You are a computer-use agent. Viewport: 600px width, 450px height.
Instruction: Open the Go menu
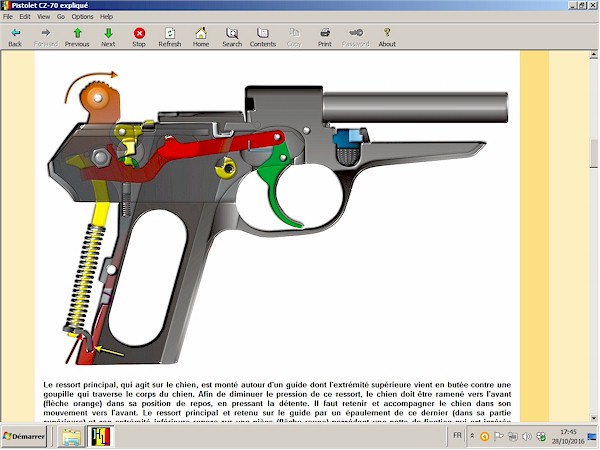[x=61, y=16]
